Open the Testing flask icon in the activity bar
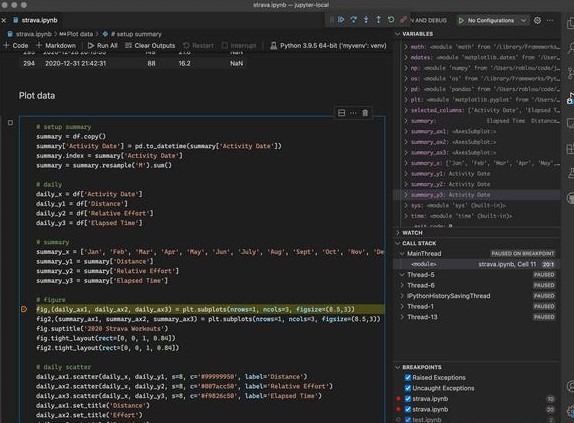The width and height of the screenshot is (574, 423). (x=570, y=173)
